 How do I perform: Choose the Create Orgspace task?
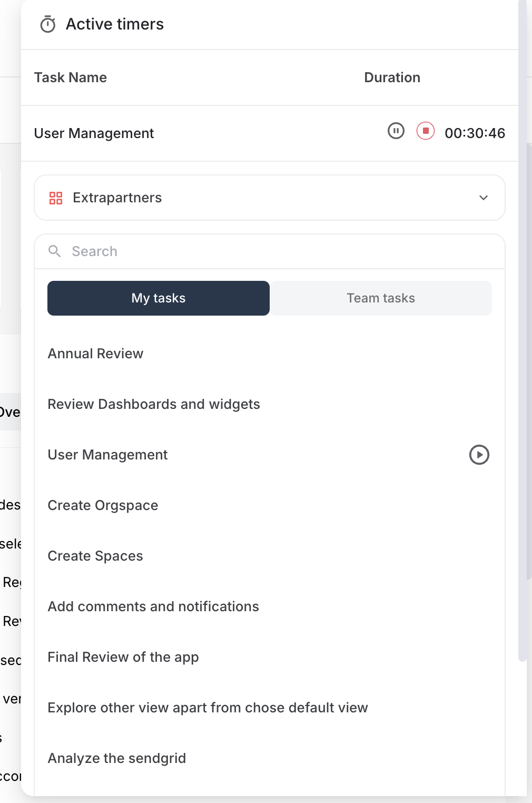pos(103,505)
